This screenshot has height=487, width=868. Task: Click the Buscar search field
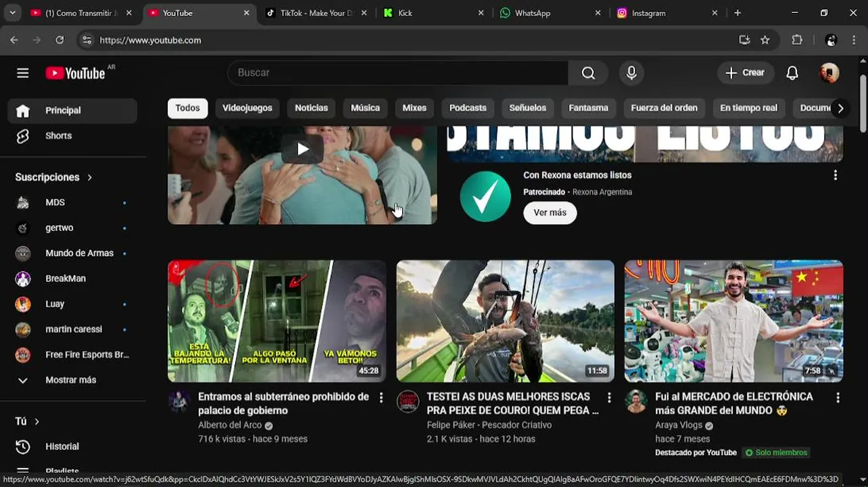[398, 73]
